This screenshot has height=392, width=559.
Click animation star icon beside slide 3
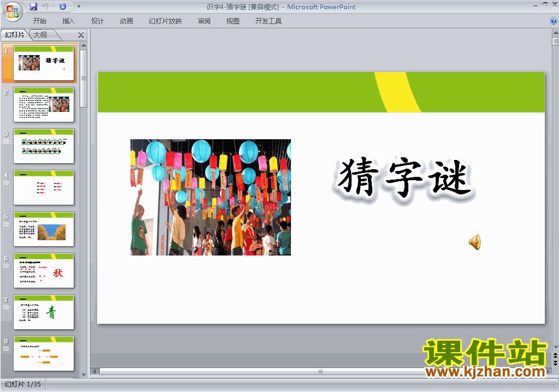click(6, 141)
